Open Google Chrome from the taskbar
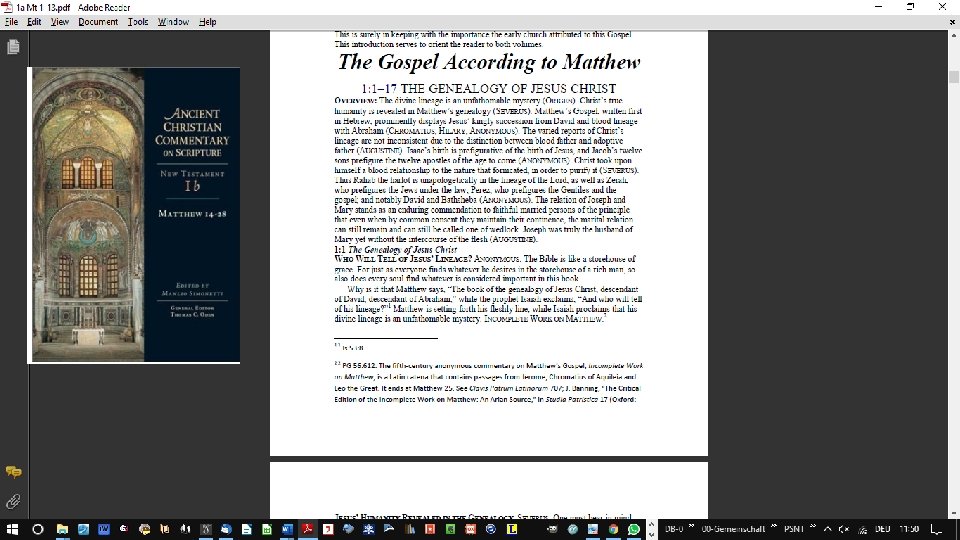Image resolution: width=960 pixels, height=540 pixels. tap(613, 529)
